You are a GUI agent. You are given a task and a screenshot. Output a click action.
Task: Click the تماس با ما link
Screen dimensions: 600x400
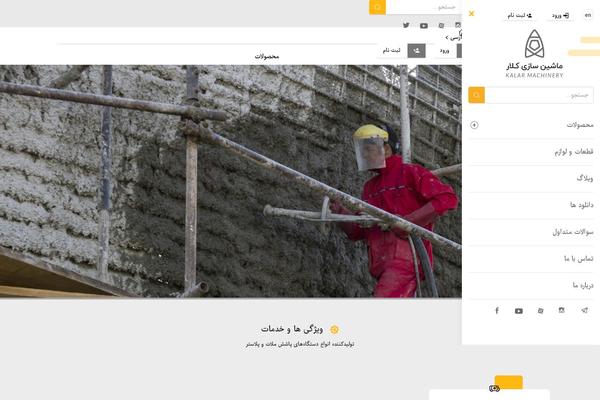578,258
